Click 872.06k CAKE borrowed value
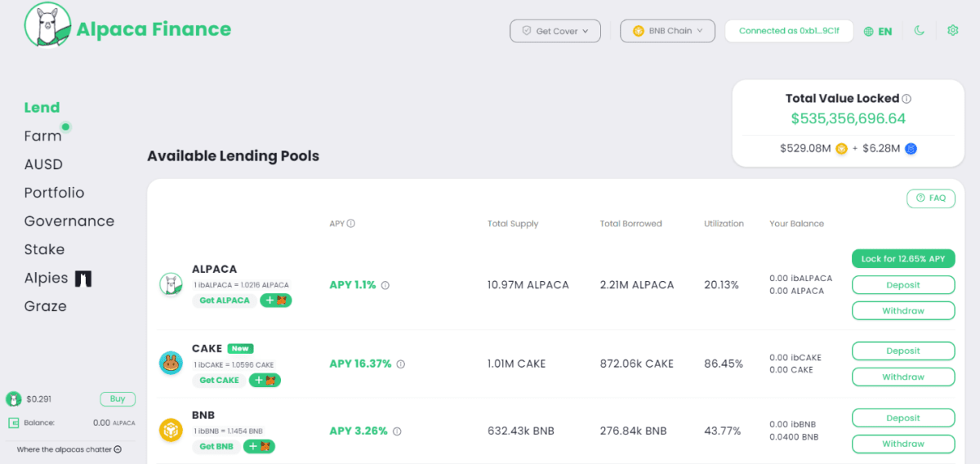This screenshot has width=980, height=464. pyautogui.click(x=637, y=364)
